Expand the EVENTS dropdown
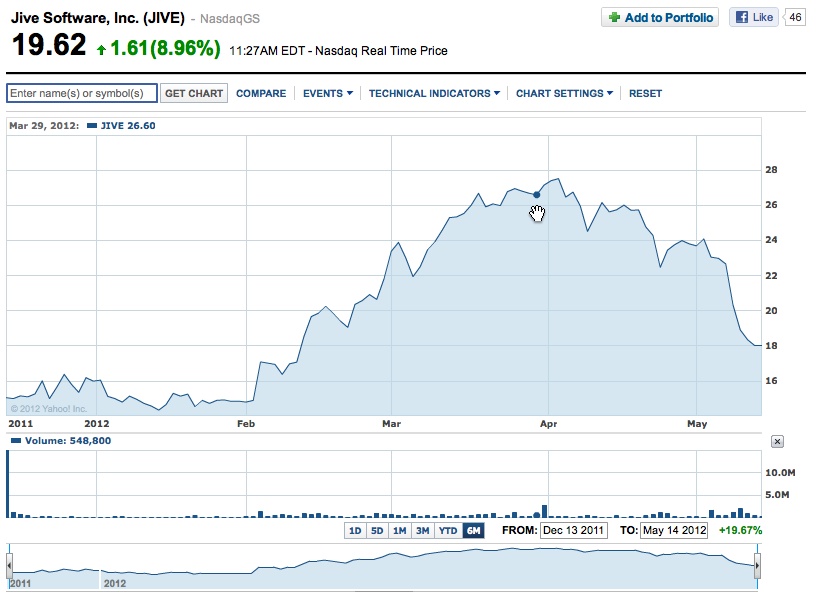The image size is (829, 592). 327,94
